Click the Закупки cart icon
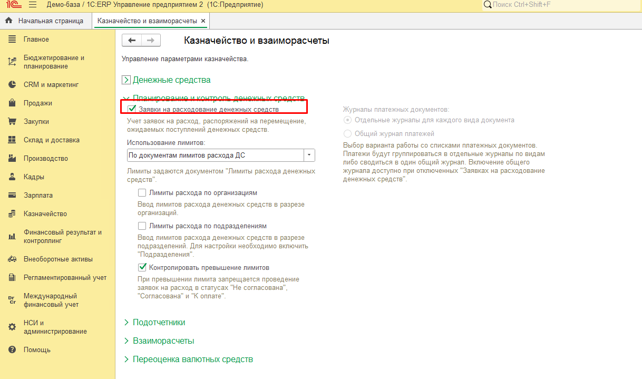Screen dimensions: 642x379 [x=12, y=121]
